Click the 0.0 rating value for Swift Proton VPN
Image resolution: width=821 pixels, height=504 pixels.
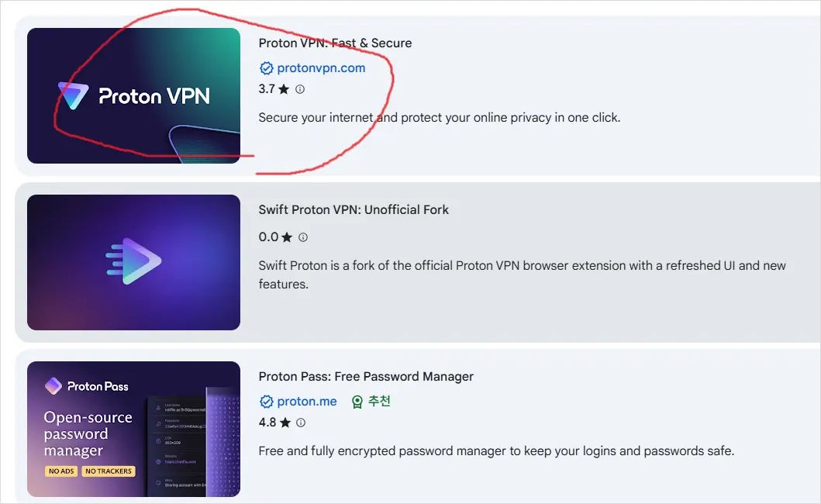point(267,237)
